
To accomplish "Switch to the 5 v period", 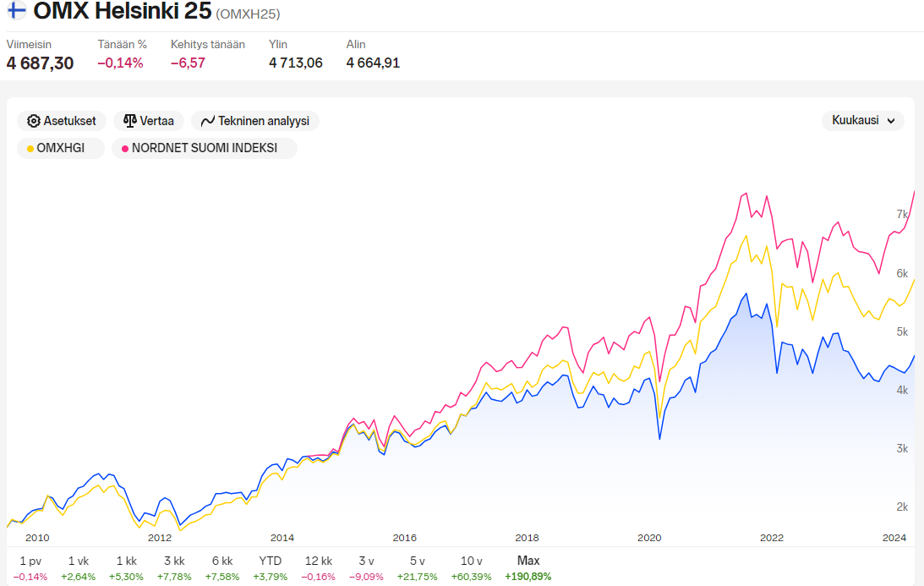I will (418, 567).
